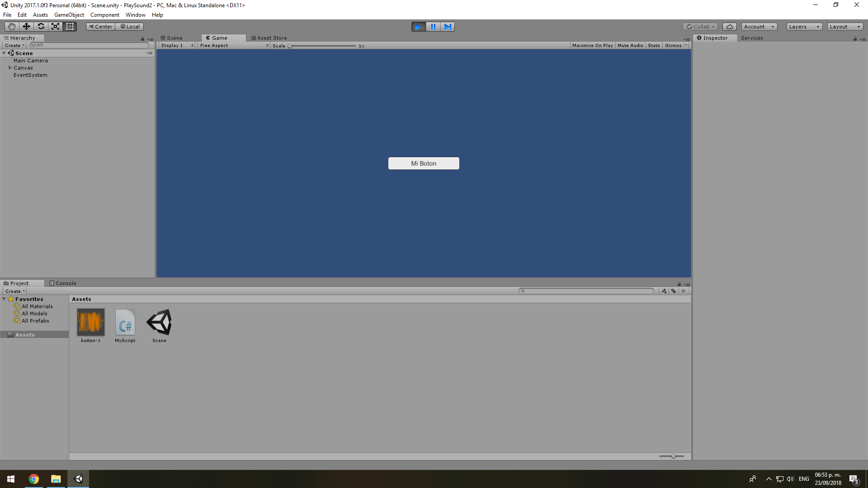Open the Cloud services icon
The width and height of the screenshot is (868, 488).
point(729,27)
